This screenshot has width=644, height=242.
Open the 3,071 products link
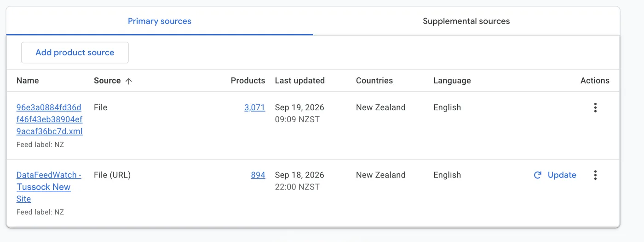(x=255, y=107)
